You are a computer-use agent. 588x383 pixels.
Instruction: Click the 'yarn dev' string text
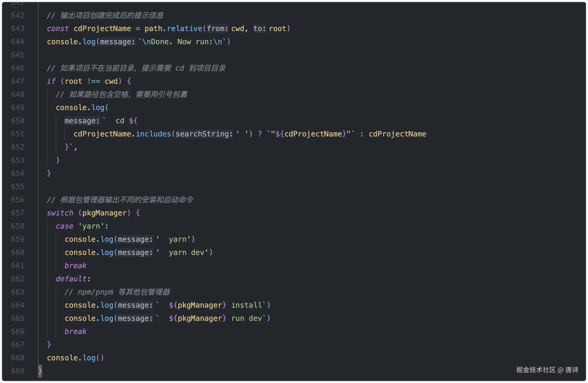(x=187, y=252)
